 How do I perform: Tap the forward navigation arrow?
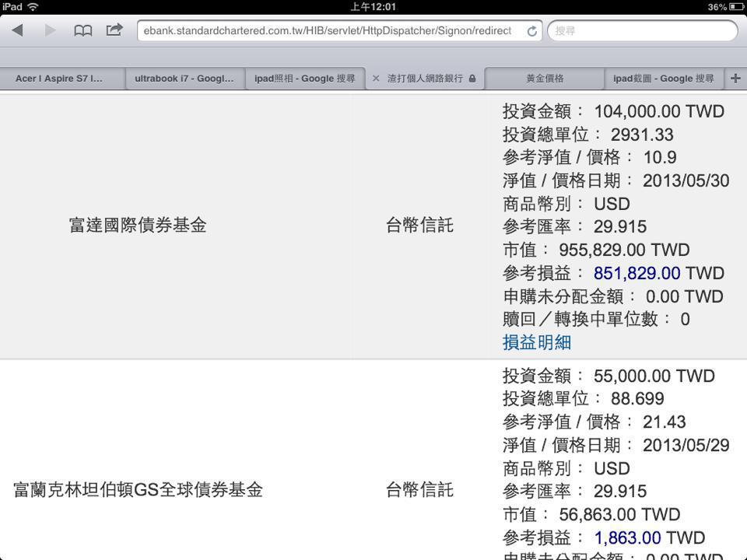(x=50, y=30)
